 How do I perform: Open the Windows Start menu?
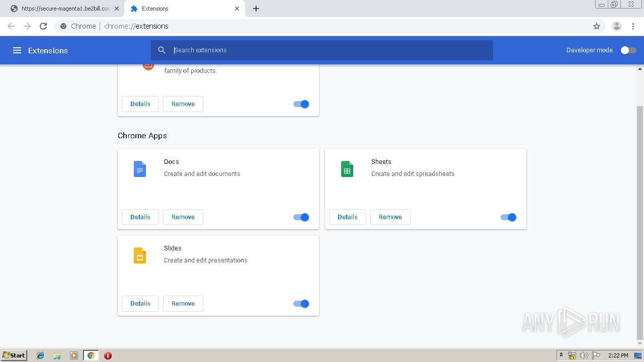pos(14,355)
